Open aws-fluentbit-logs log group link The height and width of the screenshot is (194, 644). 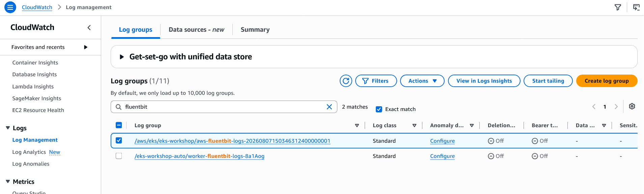[232, 141]
